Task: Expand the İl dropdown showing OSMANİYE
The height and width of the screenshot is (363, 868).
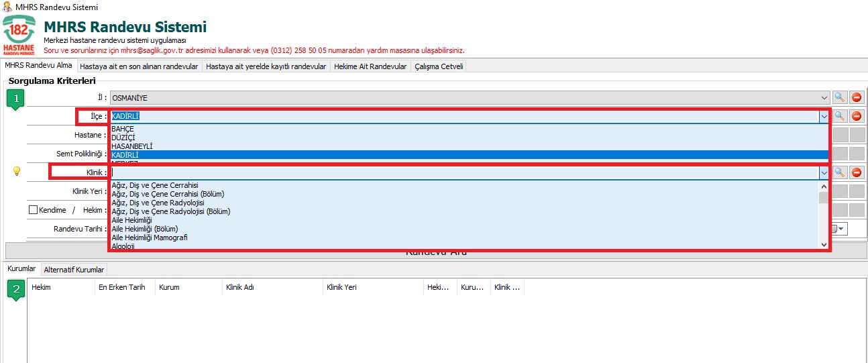Action: [824, 98]
